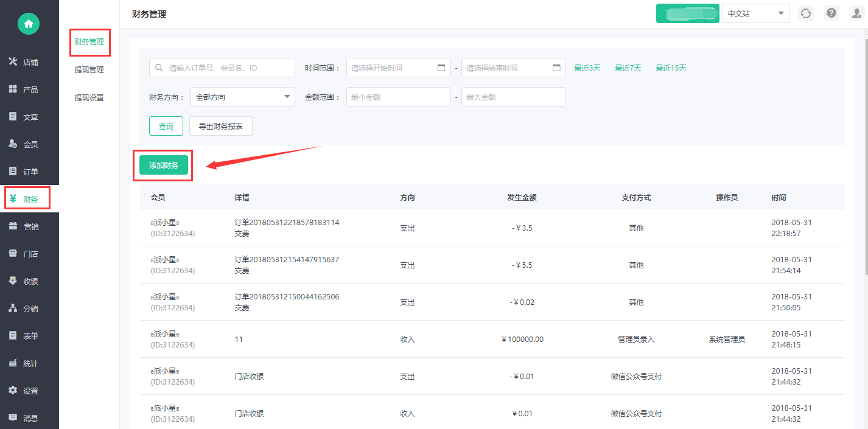Go to 营销 in the sidebar
The width and height of the screenshot is (868, 429).
pyautogui.click(x=29, y=226)
